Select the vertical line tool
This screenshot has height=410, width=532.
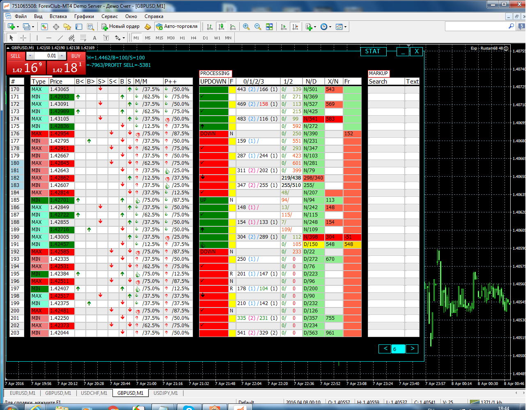pos(37,38)
